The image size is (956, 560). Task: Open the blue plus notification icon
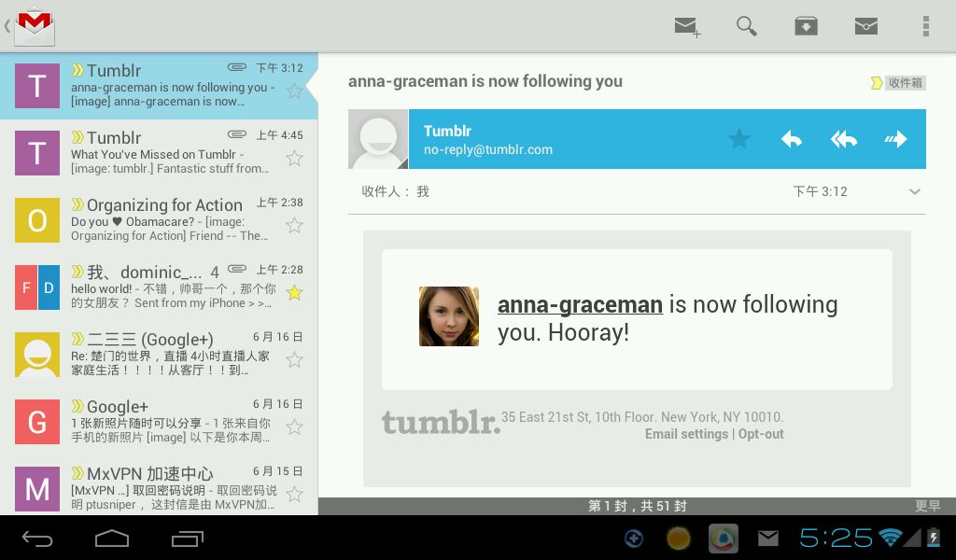click(x=634, y=538)
